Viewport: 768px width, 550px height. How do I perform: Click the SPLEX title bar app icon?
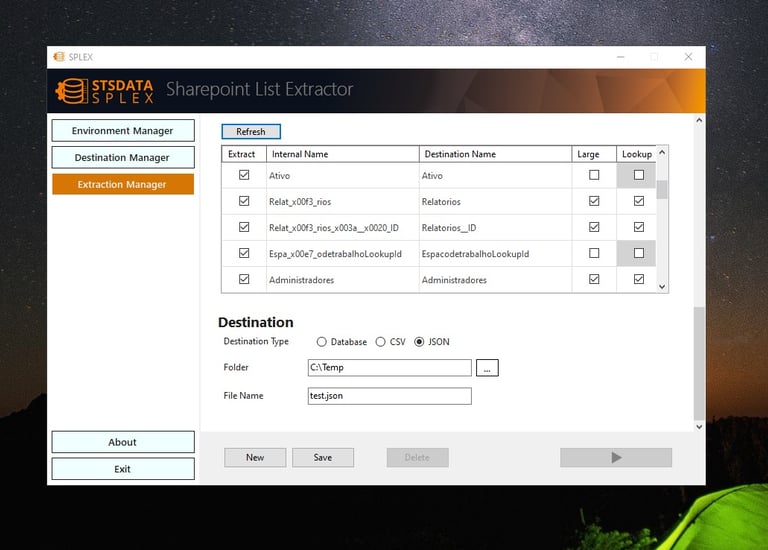tap(59, 57)
